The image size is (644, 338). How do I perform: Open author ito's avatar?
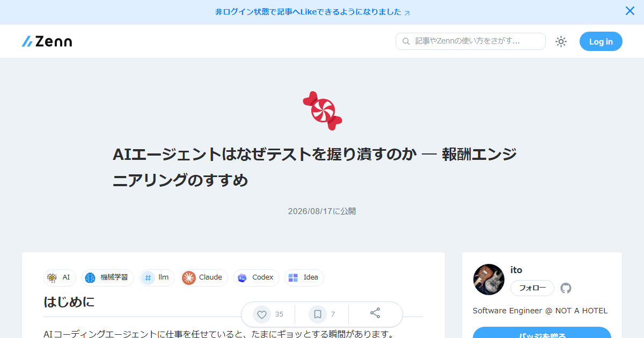click(x=489, y=280)
